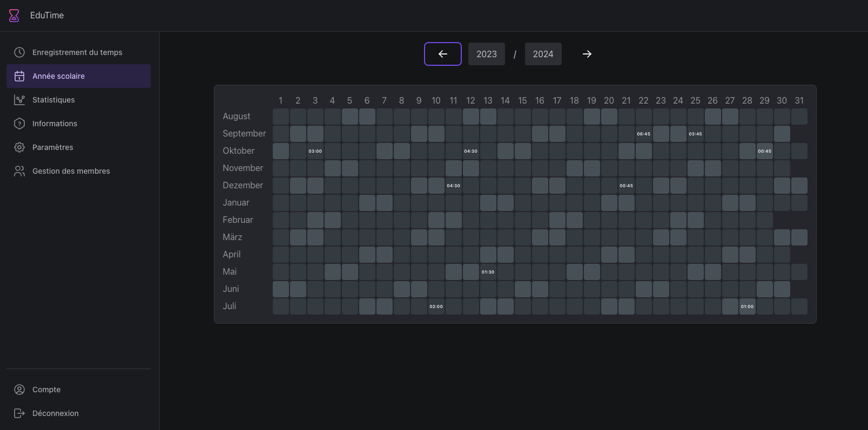Click the August month label
This screenshot has height=430, width=868.
click(237, 117)
